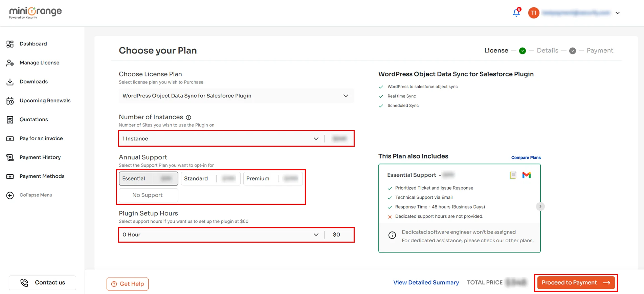The image size is (644, 294).
Task: Click 'Scheduled Sync' feature text
Action: [x=403, y=105]
